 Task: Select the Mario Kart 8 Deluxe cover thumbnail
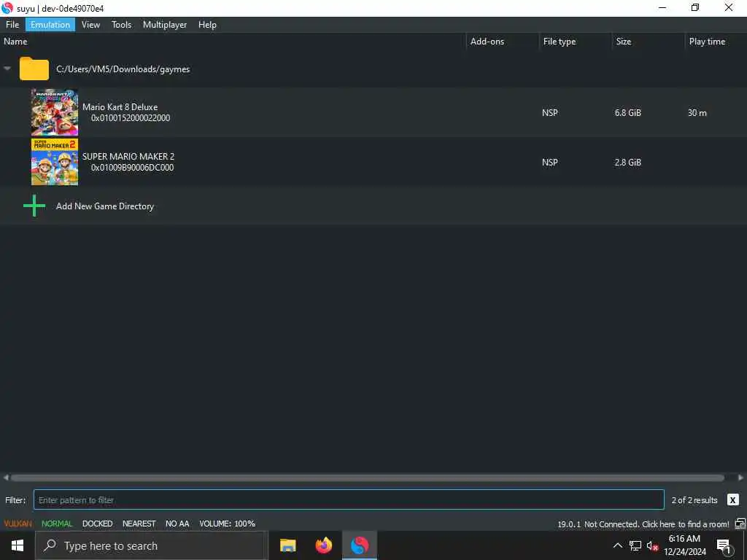54,112
